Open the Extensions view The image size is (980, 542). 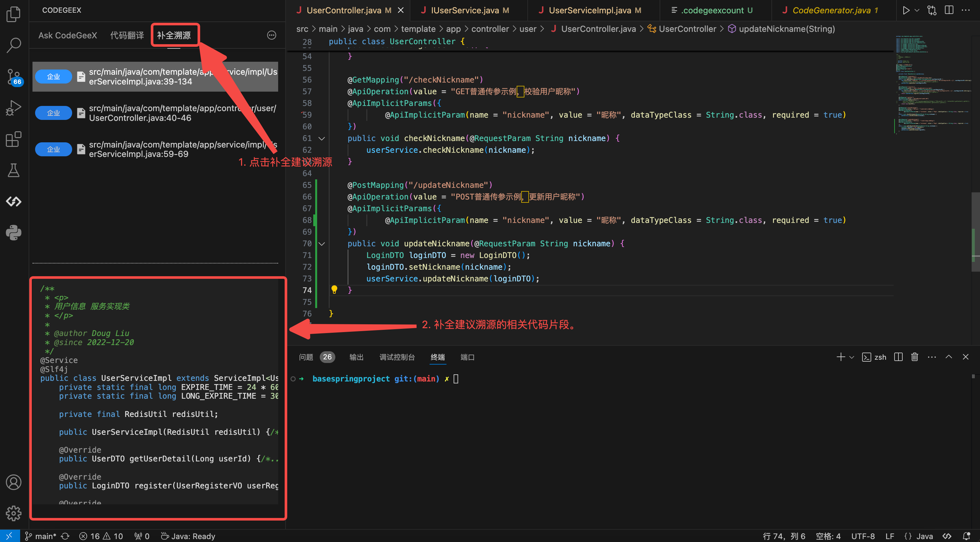[14, 139]
